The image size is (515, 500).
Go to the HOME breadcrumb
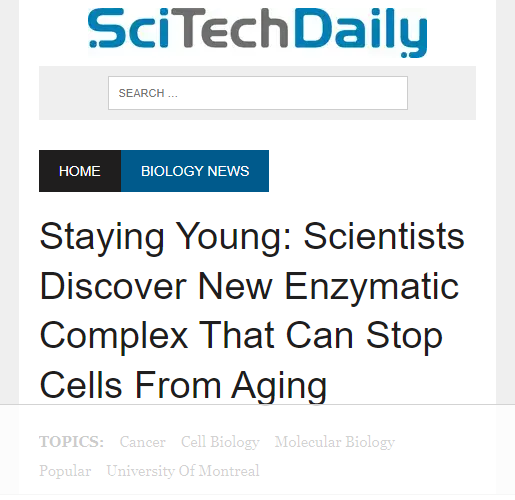point(80,171)
